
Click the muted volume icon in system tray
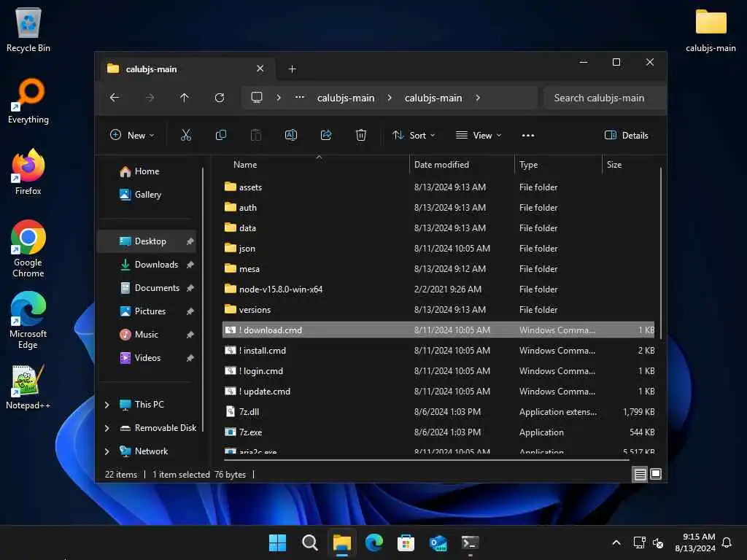[x=658, y=542]
